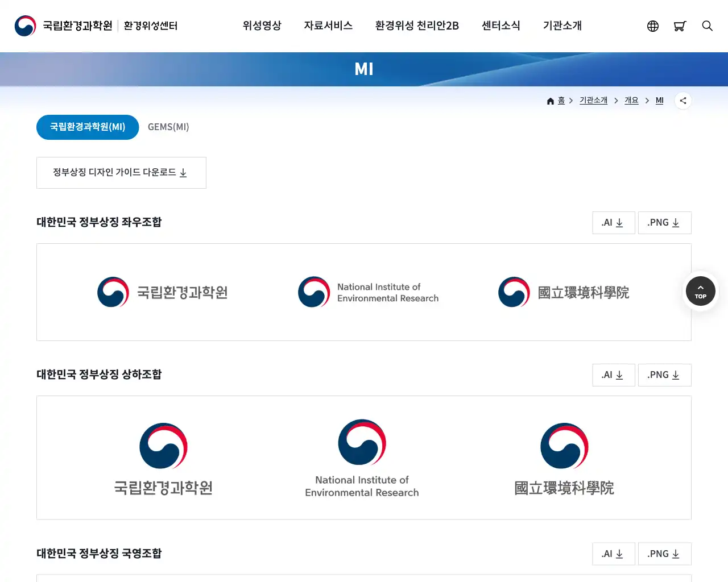This screenshot has width=728, height=582.
Task: Download .PNG for 국영조합 section
Action: tap(664, 554)
